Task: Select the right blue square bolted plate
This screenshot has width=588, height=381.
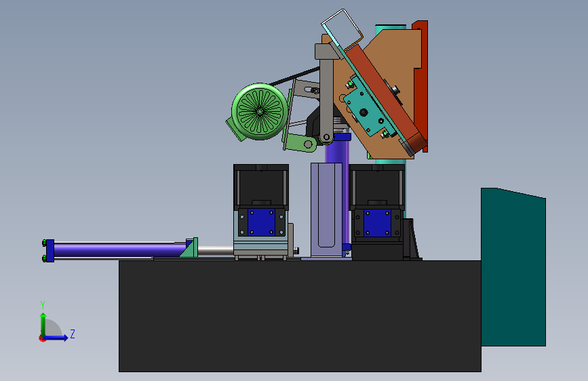Action: point(377,223)
